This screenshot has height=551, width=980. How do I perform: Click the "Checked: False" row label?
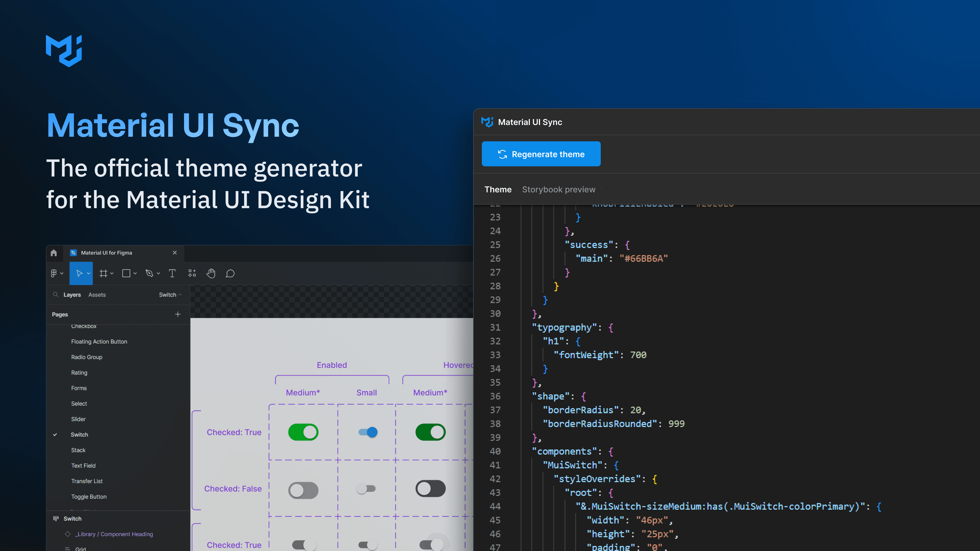(233, 489)
